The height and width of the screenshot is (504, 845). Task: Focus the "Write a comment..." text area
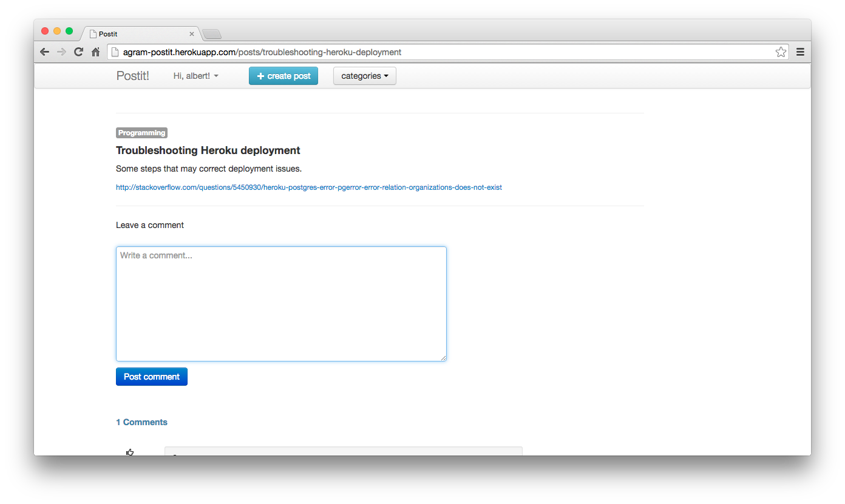point(281,303)
